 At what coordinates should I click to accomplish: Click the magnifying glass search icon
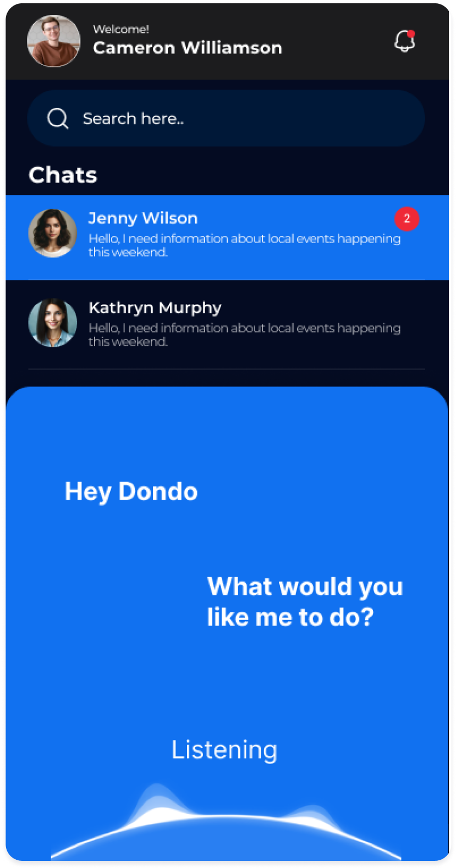tap(58, 118)
